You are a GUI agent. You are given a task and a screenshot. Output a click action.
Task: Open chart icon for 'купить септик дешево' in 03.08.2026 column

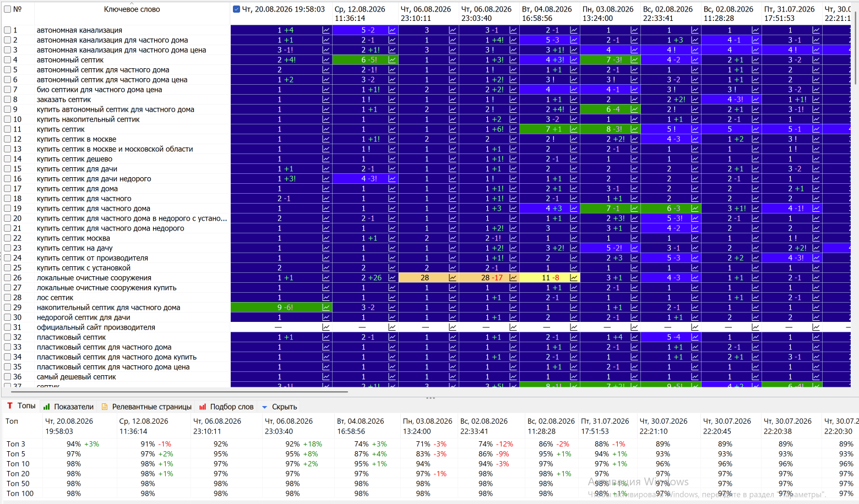tap(634, 159)
